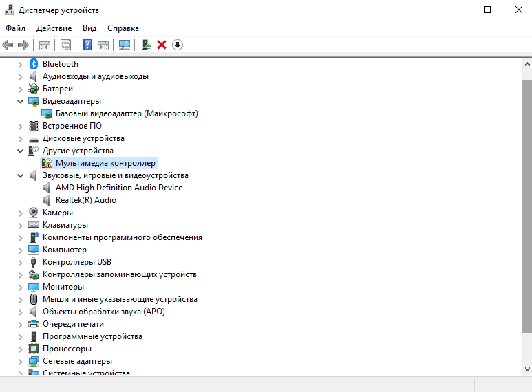Expand the Контроллеры USB category
The image size is (532, 392).
[x=21, y=263]
